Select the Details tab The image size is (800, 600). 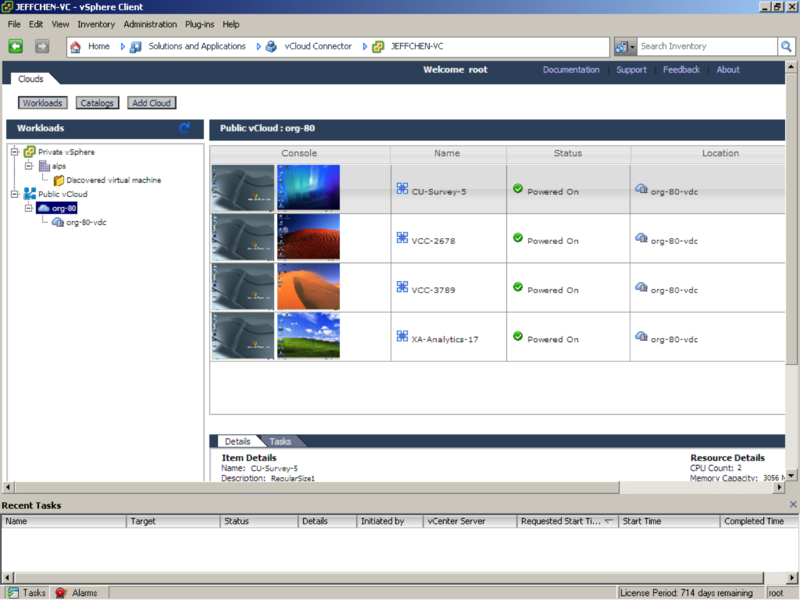point(238,441)
